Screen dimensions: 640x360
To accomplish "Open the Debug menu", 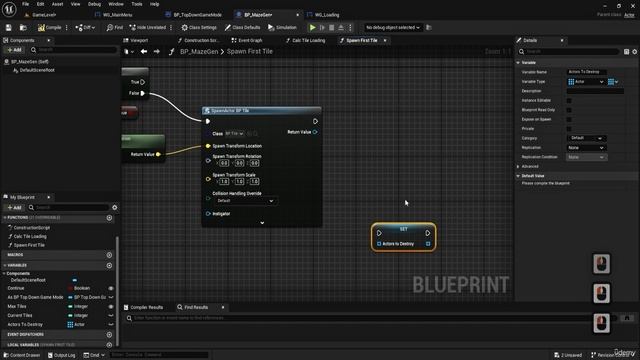I will (94, 4).
